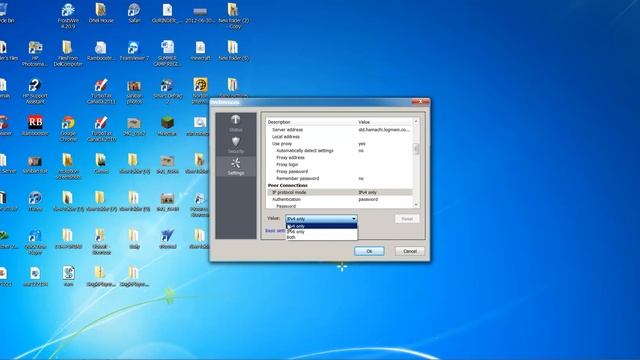The width and height of the screenshot is (640, 360).
Task: Confirm Preferences with the OK button
Action: click(369, 251)
